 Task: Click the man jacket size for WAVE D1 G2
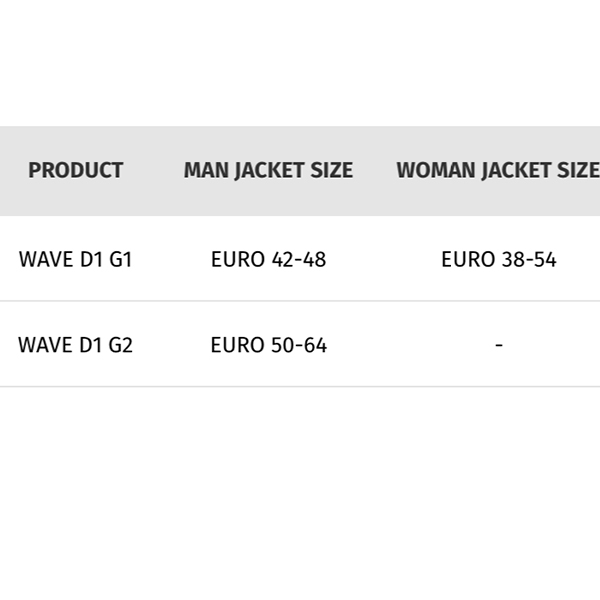pos(268,346)
